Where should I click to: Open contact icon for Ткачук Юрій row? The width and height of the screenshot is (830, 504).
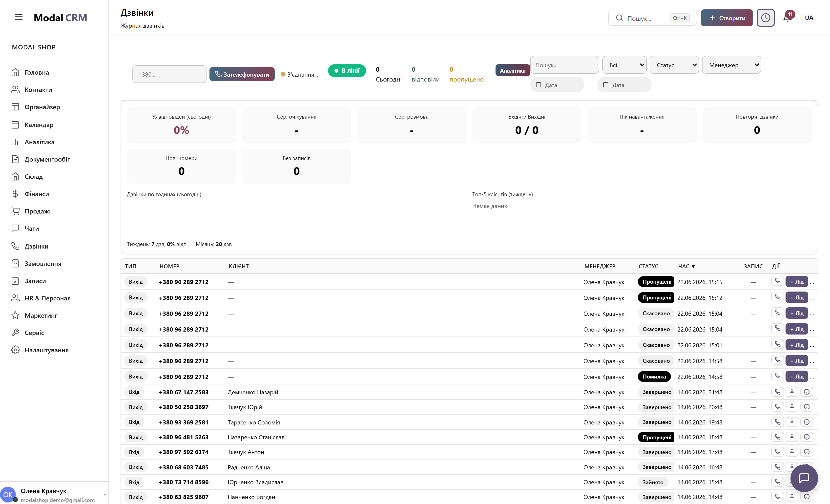[x=792, y=407]
